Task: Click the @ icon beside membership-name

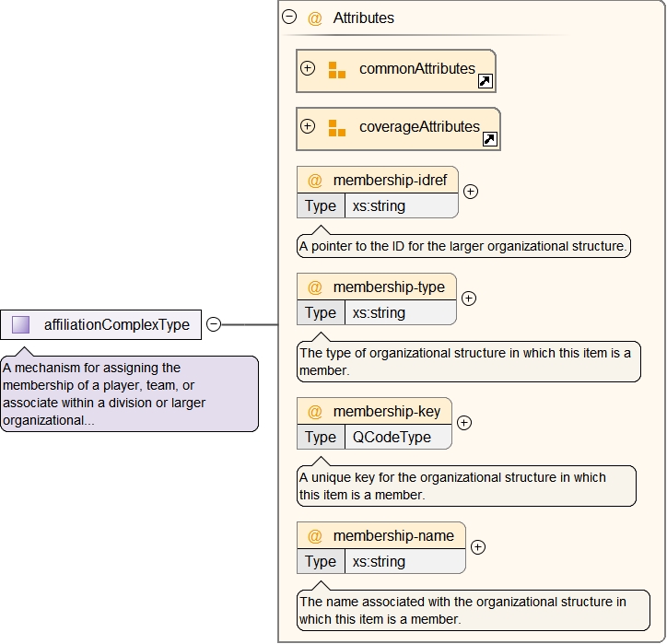Action: pyautogui.click(x=315, y=536)
